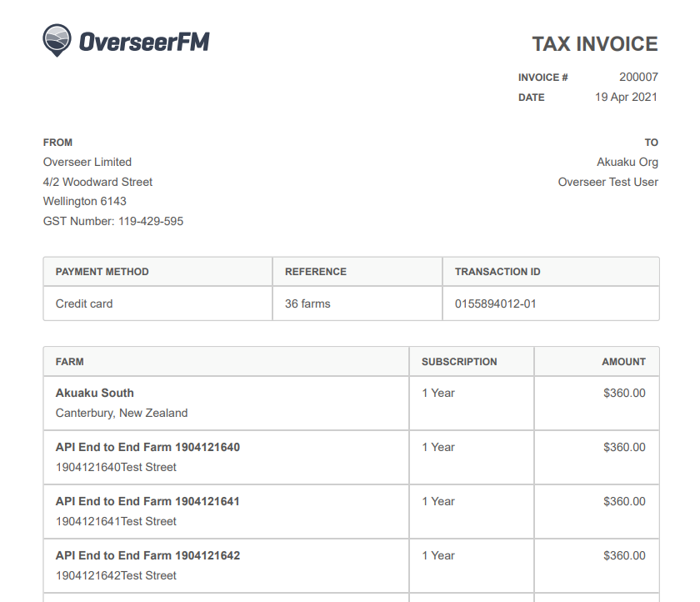Click GST Number: 119-429-595

[113, 221]
